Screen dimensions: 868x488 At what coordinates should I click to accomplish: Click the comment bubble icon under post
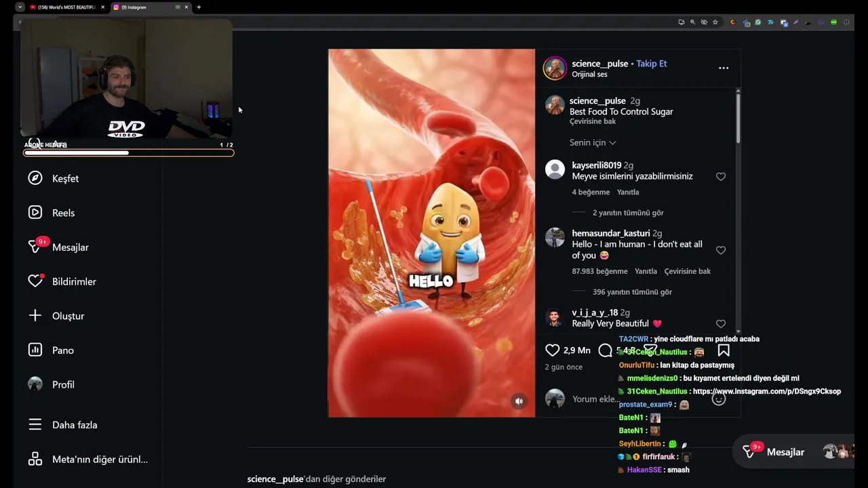[605, 350]
